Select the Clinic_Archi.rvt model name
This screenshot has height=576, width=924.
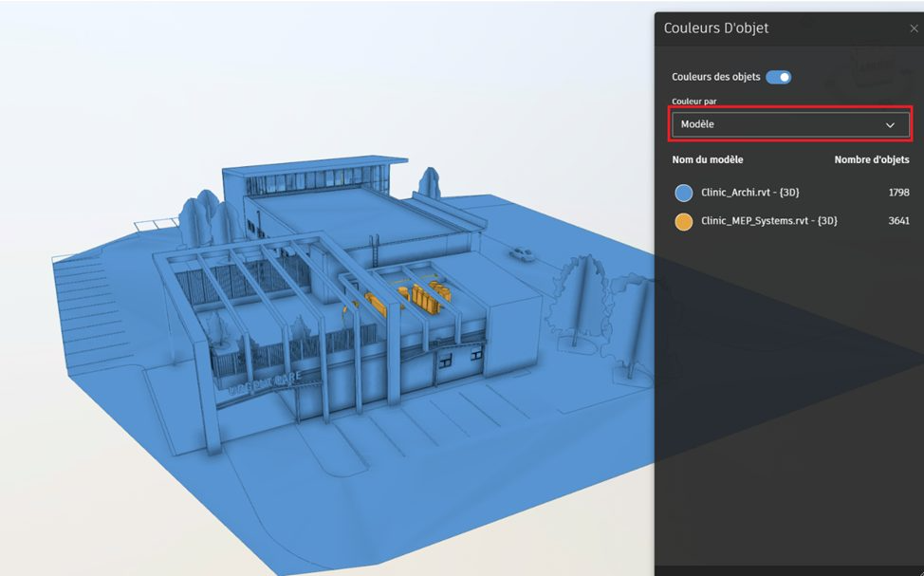(749, 193)
